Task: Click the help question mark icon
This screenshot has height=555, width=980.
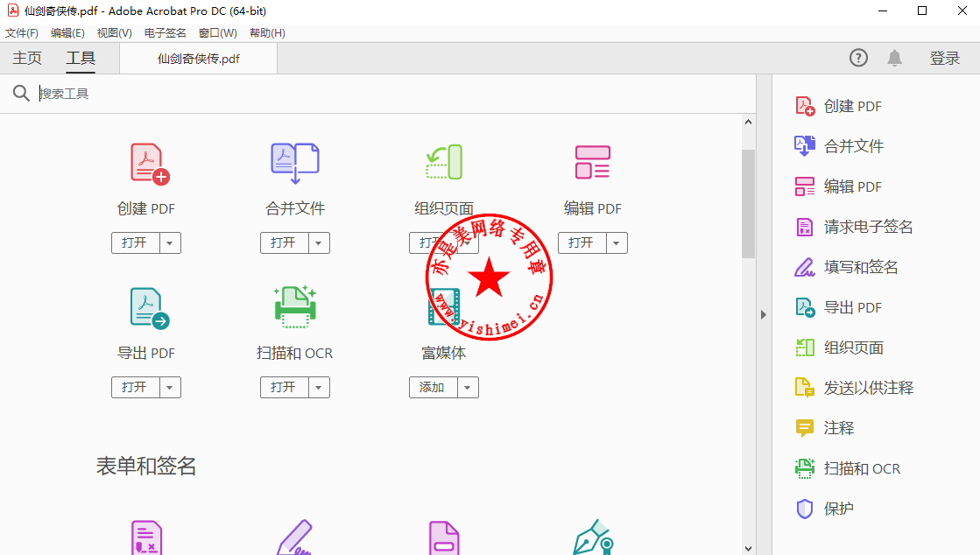Action: click(x=858, y=58)
